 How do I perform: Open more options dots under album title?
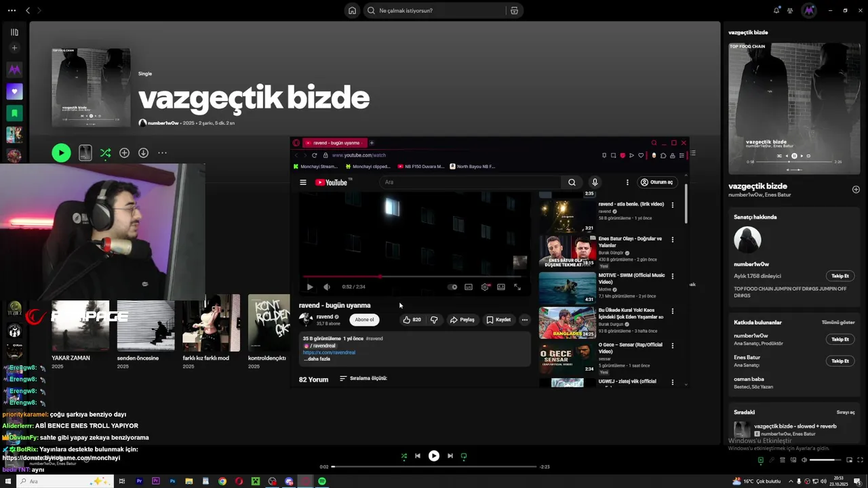coord(162,153)
